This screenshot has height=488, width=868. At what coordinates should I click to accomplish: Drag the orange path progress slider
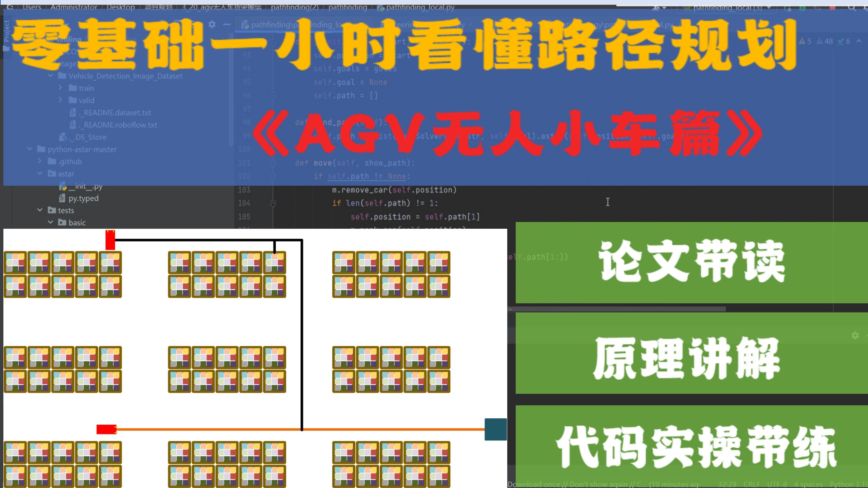pos(107,429)
